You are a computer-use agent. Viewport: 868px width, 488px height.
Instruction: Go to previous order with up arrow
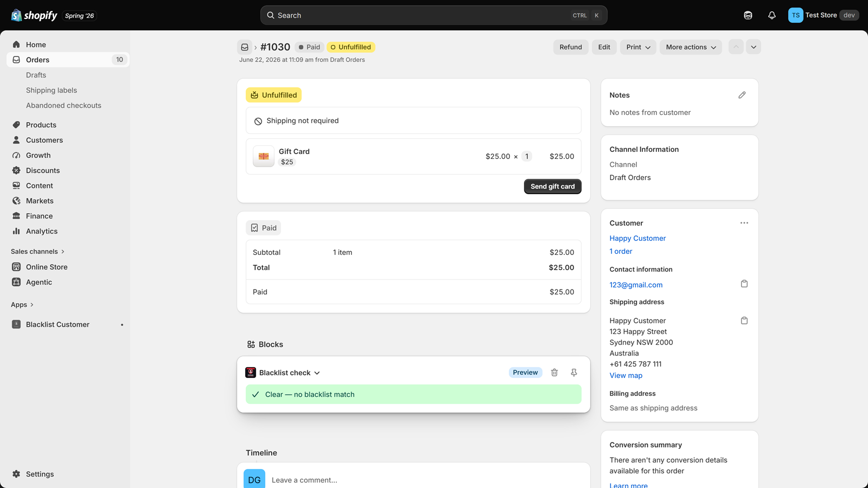point(736,47)
